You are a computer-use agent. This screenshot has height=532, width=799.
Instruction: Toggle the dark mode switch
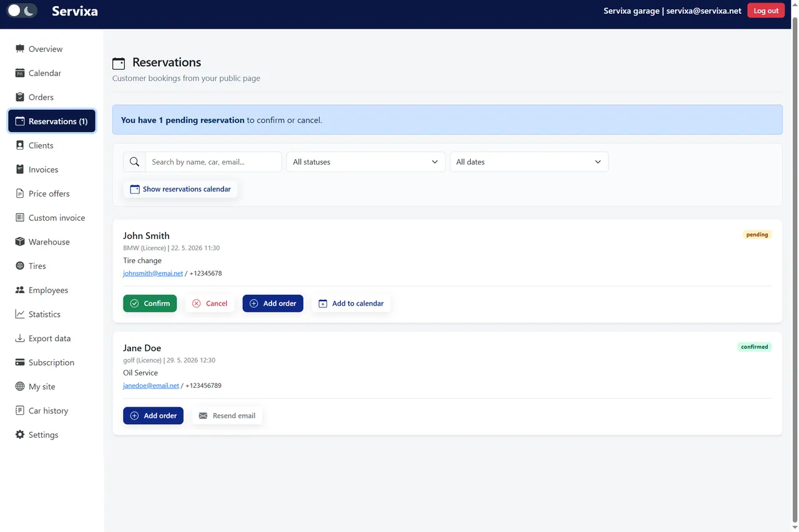(x=22, y=11)
